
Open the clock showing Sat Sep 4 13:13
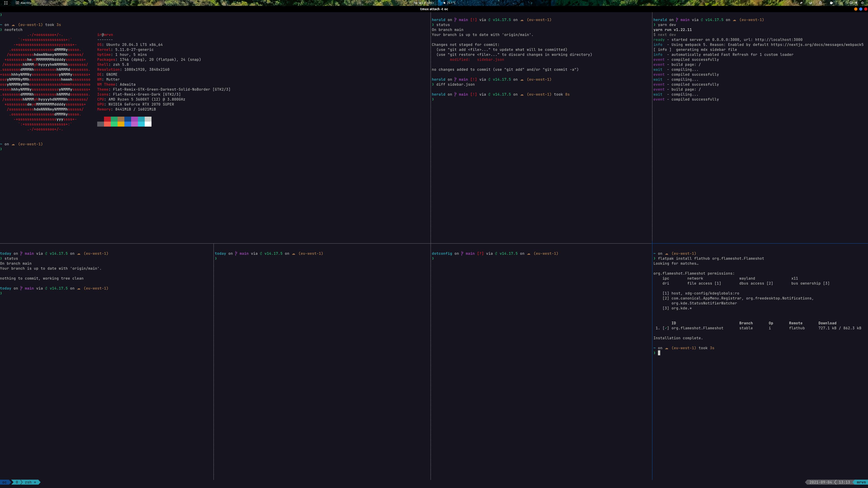pyautogui.click(x=423, y=3)
